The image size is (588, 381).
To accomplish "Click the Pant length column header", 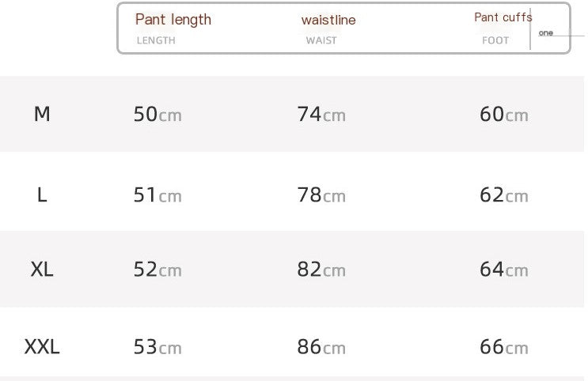I will pos(173,20).
